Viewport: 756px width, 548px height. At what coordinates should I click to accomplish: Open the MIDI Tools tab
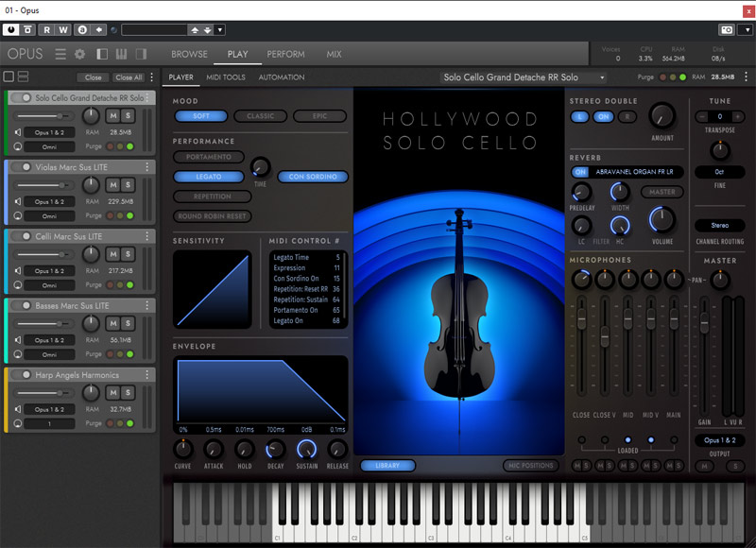click(226, 77)
